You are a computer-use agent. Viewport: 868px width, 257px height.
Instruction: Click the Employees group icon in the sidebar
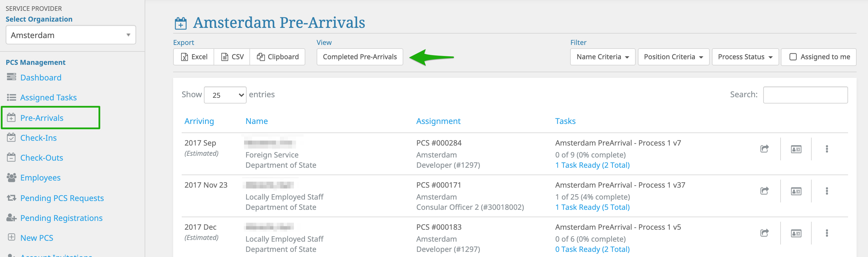(x=11, y=177)
